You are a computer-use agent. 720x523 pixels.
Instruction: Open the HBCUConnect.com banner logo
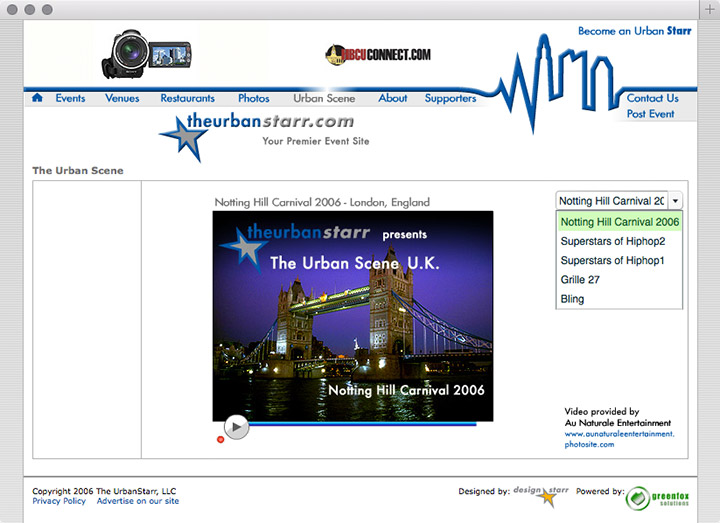click(x=378, y=55)
